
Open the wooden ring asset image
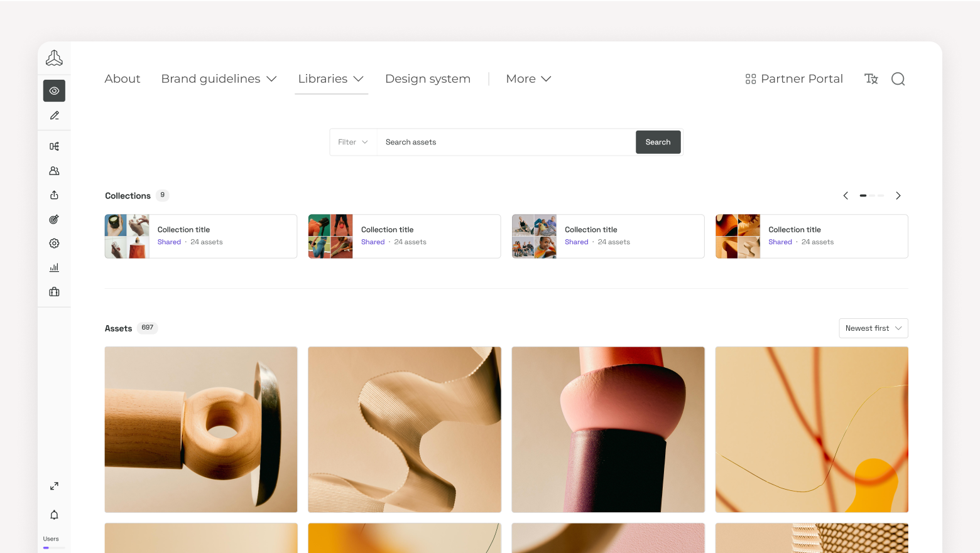coord(201,429)
